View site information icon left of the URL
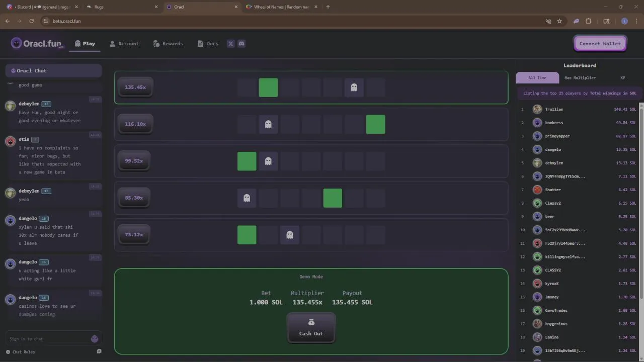This screenshot has height=362, width=644. pyautogui.click(x=46, y=21)
